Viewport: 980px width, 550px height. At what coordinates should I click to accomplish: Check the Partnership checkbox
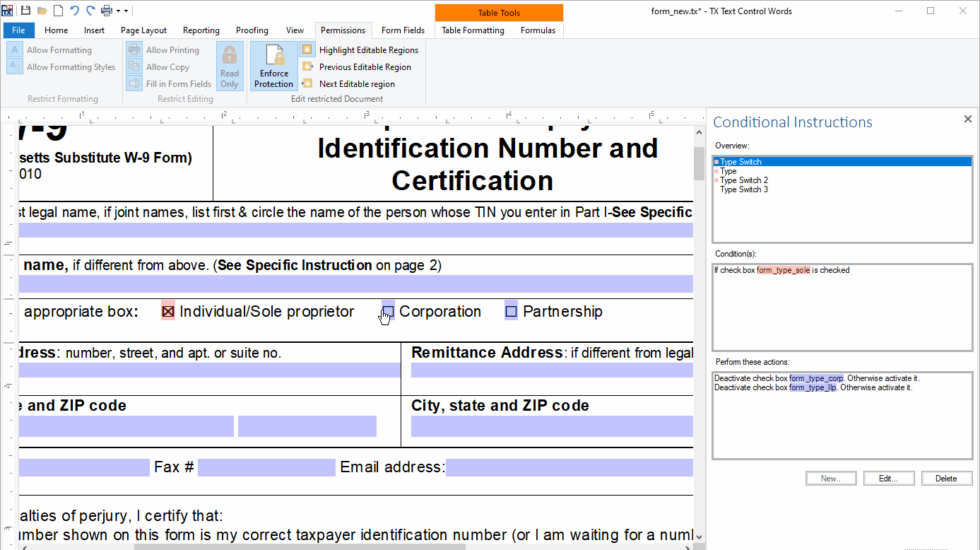coord(512,311)
